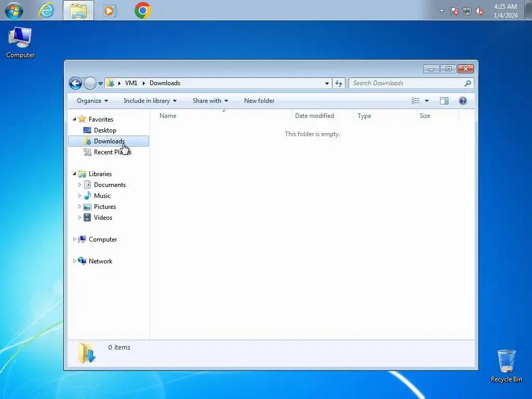Select Computer in navigation pane

point(103,239)
